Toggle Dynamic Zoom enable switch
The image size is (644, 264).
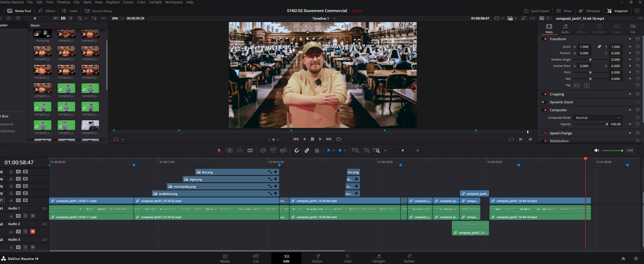click(x=544, y=102)
